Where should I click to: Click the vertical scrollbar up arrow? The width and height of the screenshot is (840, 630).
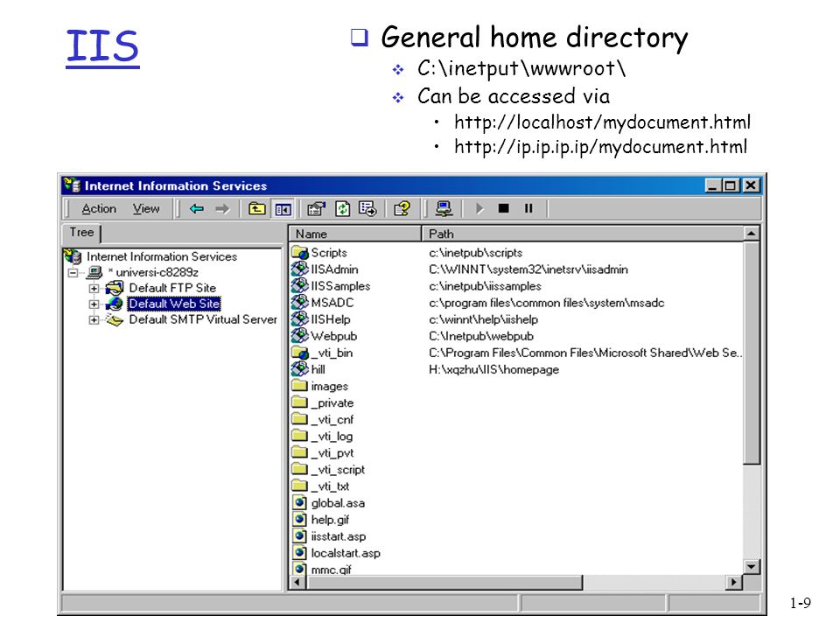[752, 234]
